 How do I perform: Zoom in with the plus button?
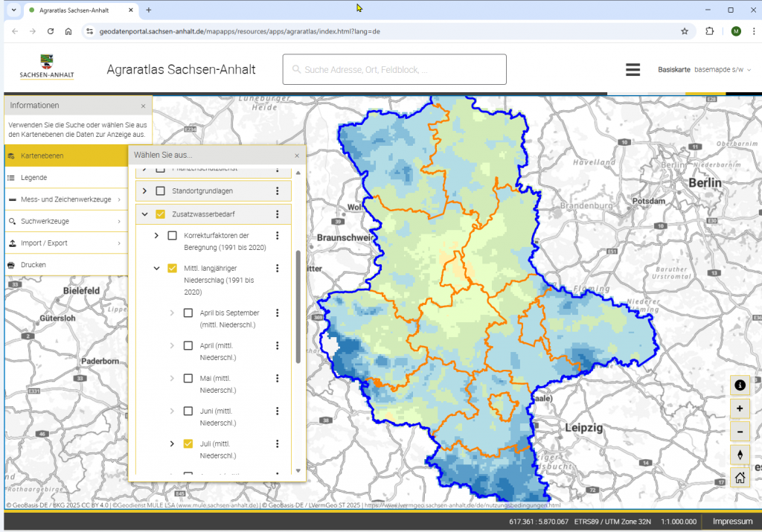click(x=740, y=408)
